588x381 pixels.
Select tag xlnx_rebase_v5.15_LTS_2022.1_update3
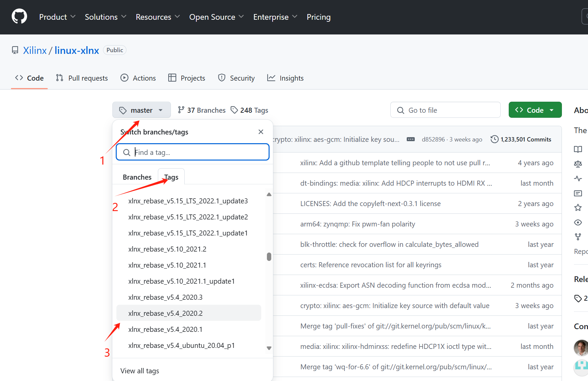[x=188, y=201]
